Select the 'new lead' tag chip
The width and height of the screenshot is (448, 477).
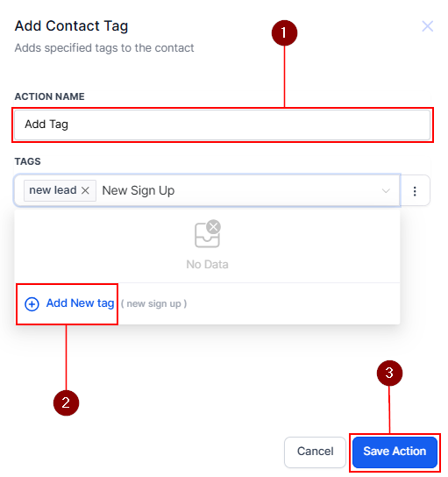[53, 190]
